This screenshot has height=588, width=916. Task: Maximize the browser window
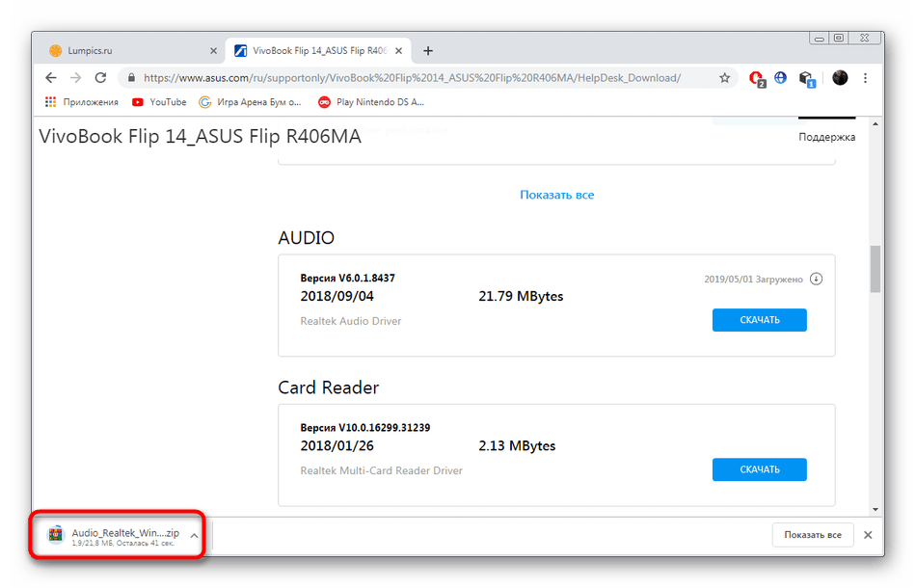(839, 38)
